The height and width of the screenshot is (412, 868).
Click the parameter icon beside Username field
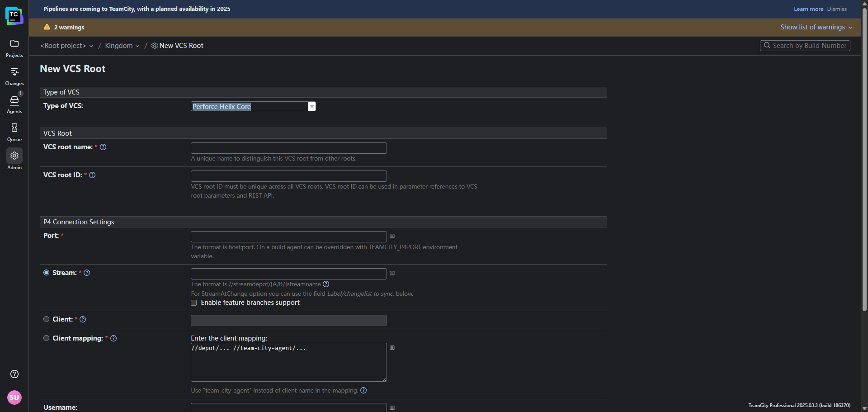(392, 408)
